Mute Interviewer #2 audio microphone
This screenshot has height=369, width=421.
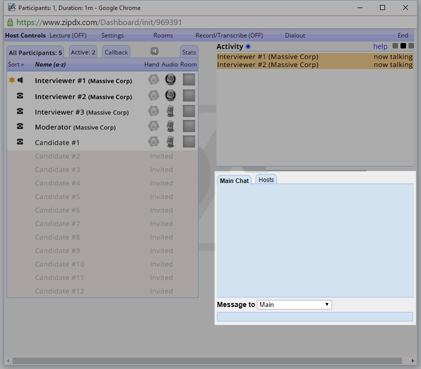click(170, 95)
